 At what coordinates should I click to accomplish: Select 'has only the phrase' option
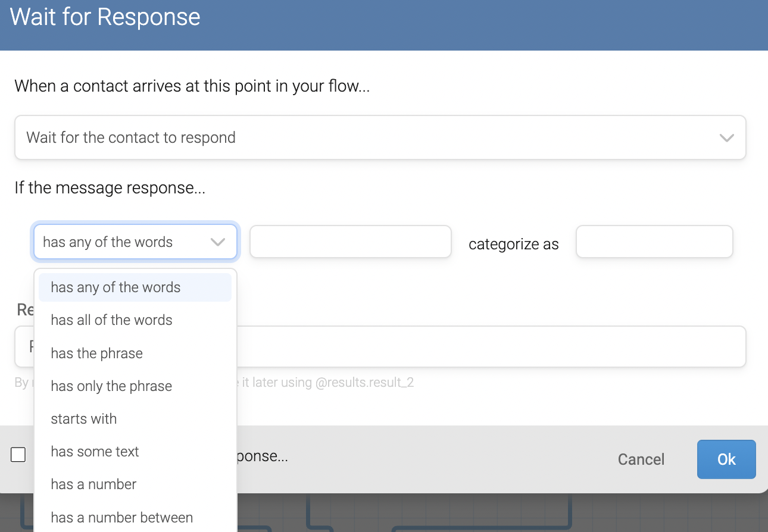pos(135,386)
